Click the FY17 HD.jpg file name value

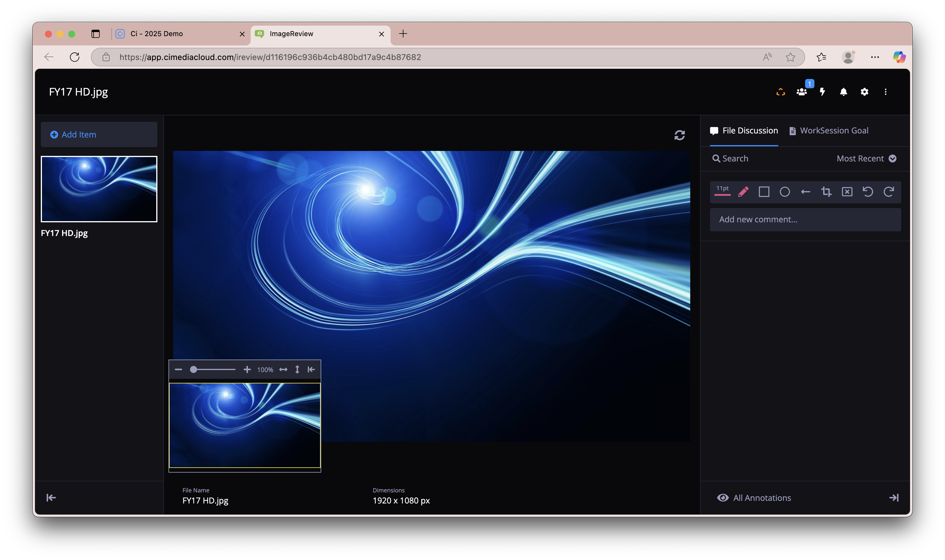pyautogui.click(x=205, y=500)
